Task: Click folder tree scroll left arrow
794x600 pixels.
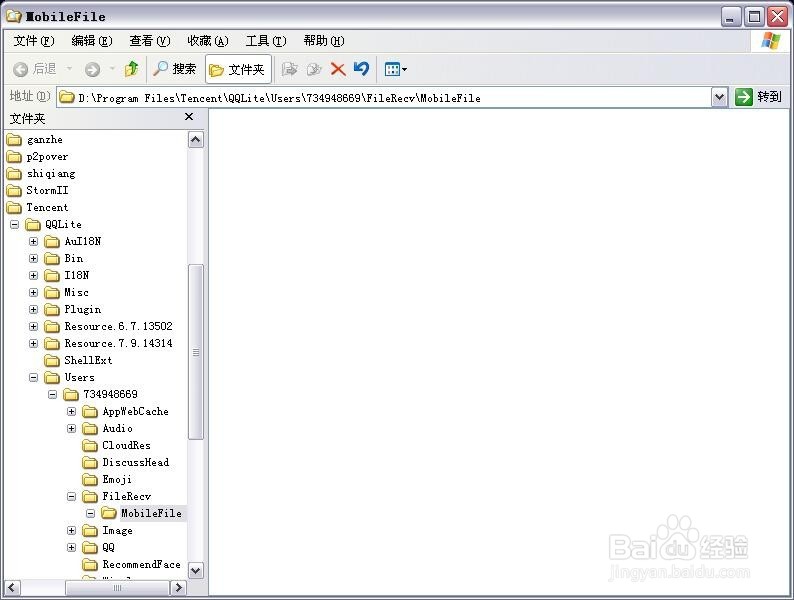Action: (x=13, y=588)
